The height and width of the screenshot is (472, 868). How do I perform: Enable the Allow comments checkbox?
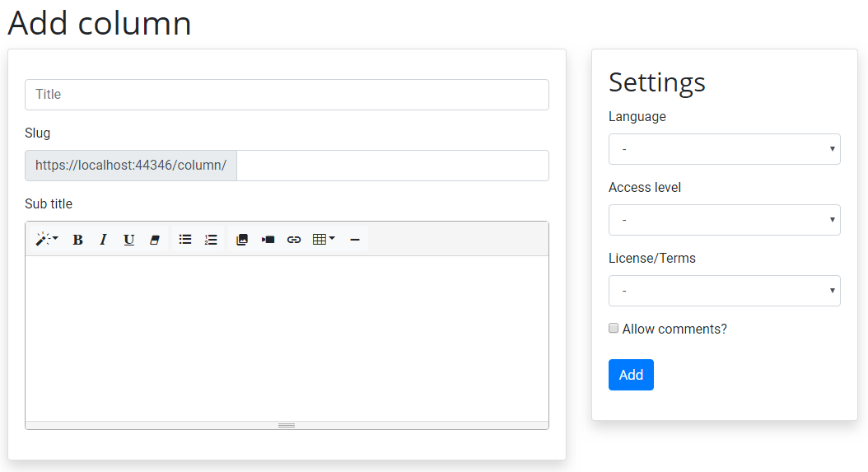pyautogui.click(x=614, y=328)
